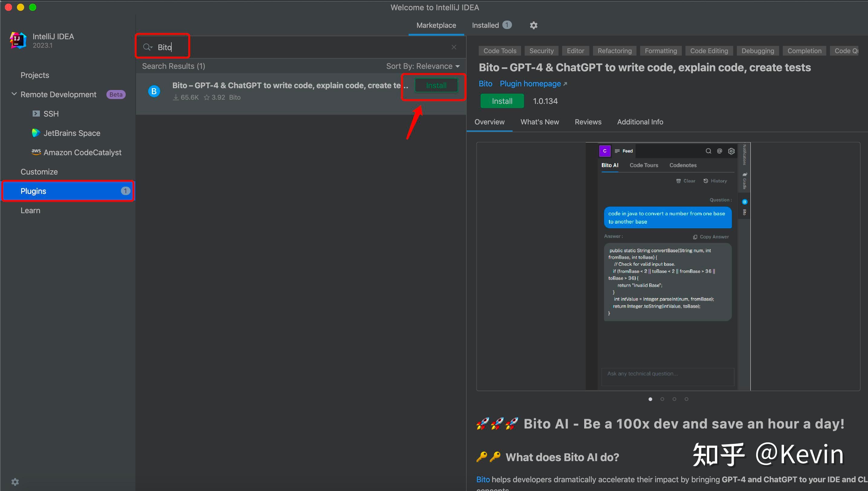Image resolution: width=868 pixels, height=491 pixels.
Task: Clear the plugin search with X icon
Action: tap(454, 47)
